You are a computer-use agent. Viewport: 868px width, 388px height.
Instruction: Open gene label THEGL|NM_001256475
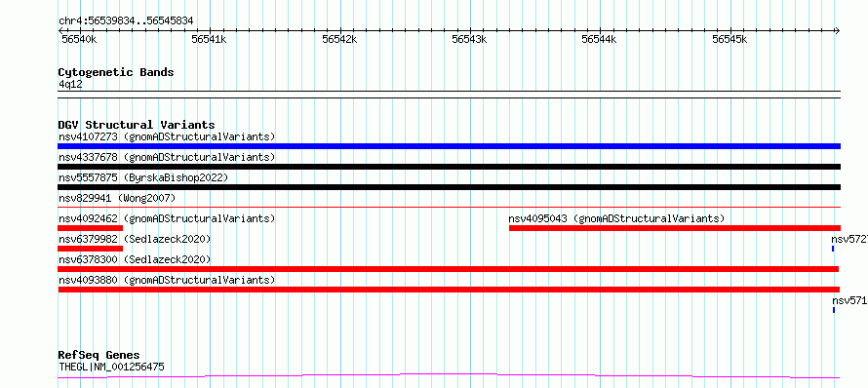click(x=111, y=367)
